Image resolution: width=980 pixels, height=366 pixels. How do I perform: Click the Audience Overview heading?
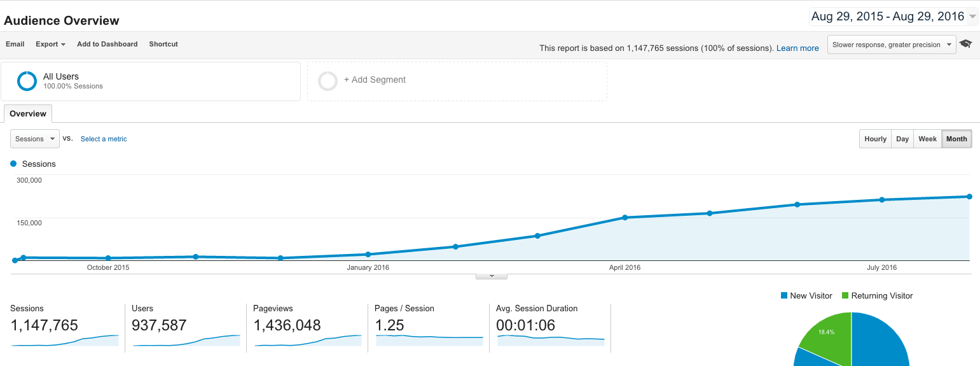(x=62, y=20)
